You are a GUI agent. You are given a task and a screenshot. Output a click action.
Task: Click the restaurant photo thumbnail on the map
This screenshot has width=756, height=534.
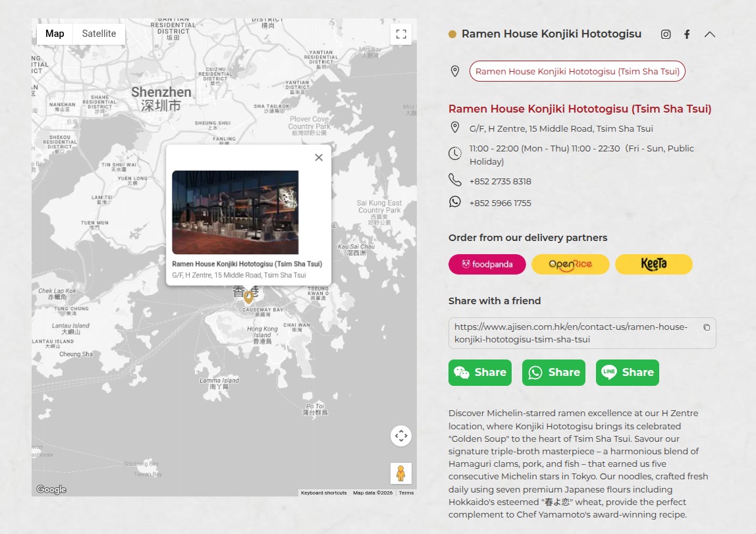(x=236, y=212)
